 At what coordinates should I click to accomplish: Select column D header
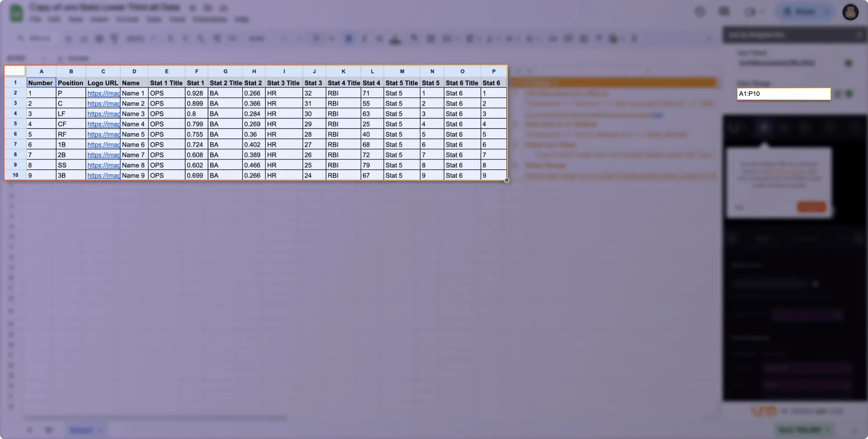click(134, 72)
